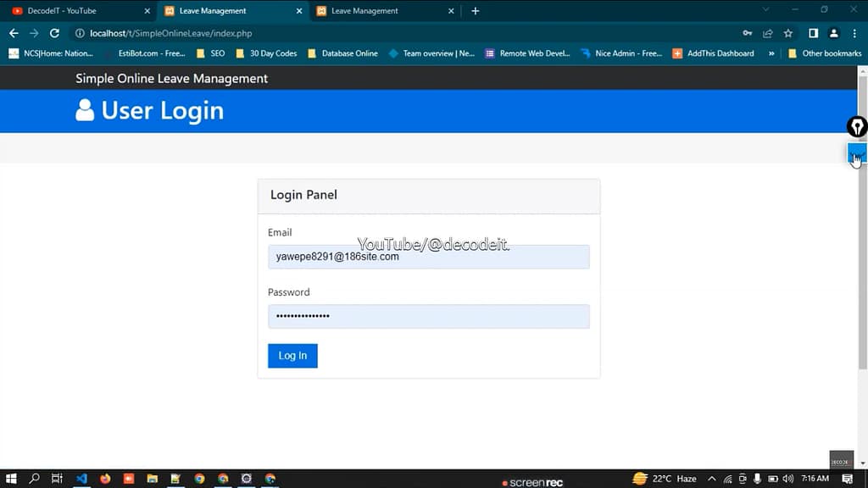The width and height of the screenshot is (868, 488).
Task: Click the Grammarly icon on the page edge
Action: click(x=857, y=127)
